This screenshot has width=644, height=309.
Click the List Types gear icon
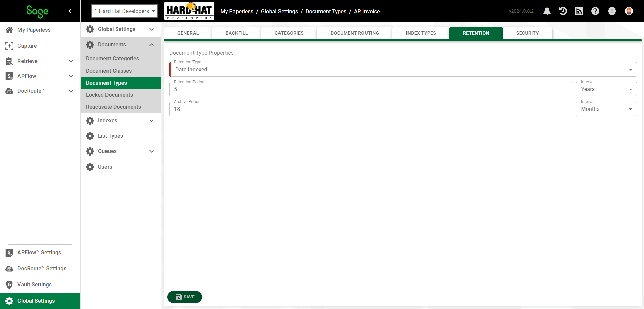tap(90, 136)
